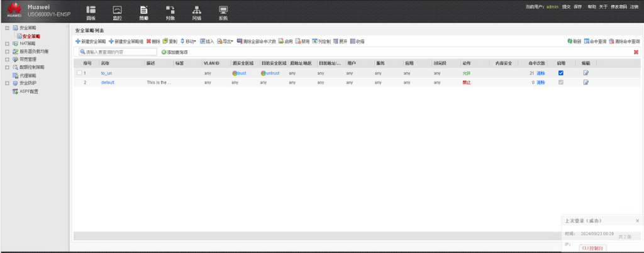Image resolution: width=644 pixels, height=253 pixels.
Task: Open the 网络 network icon in top navigation
Action: click(x=196, y=12)
